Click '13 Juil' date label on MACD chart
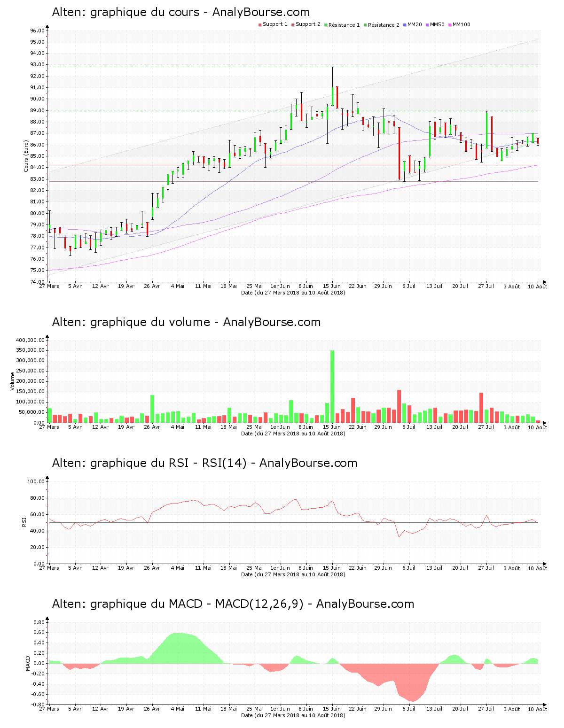This screenshot has width=564, height=728. pos(434,709)
